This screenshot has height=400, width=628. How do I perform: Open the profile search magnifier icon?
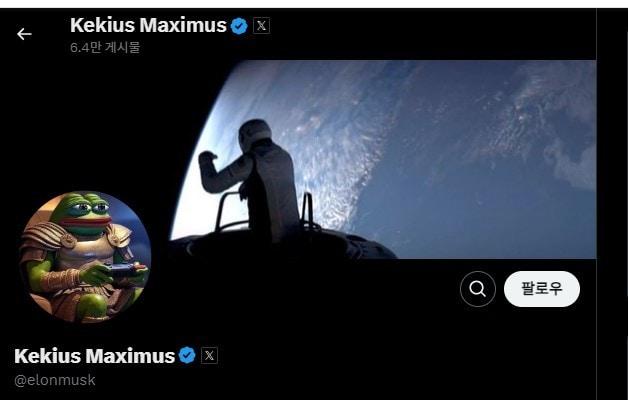[477, 289]
